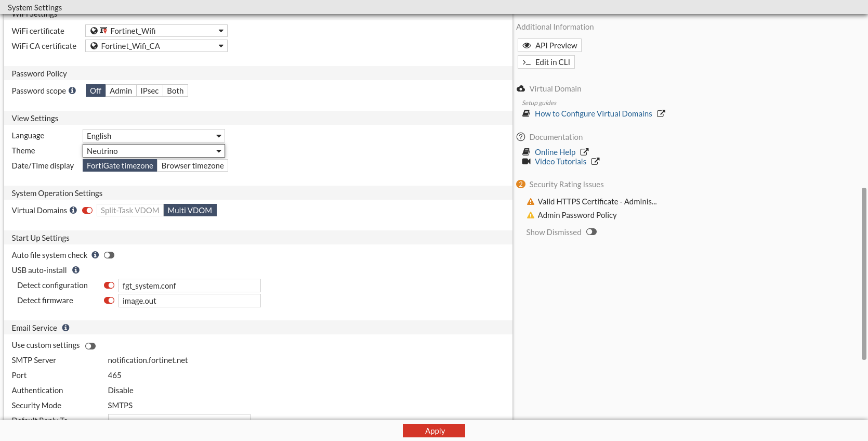Click the Valid HTTPS Certificate warning icon

point(531,202)
